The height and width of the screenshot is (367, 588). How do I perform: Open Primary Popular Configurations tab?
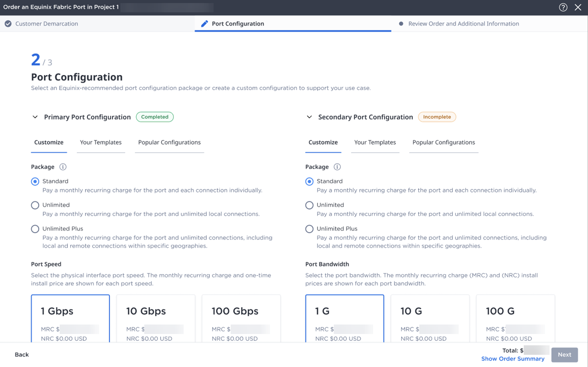tap(169, 142)
